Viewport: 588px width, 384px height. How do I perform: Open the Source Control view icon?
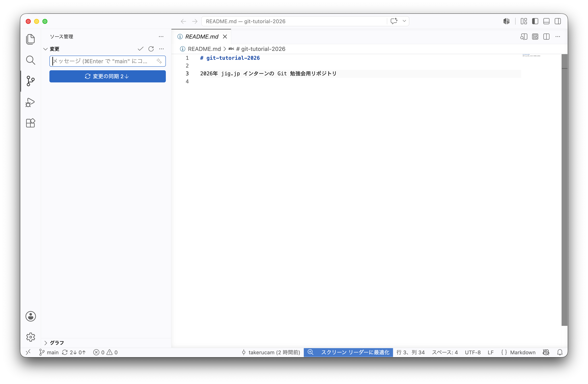[x=30, y=81]
